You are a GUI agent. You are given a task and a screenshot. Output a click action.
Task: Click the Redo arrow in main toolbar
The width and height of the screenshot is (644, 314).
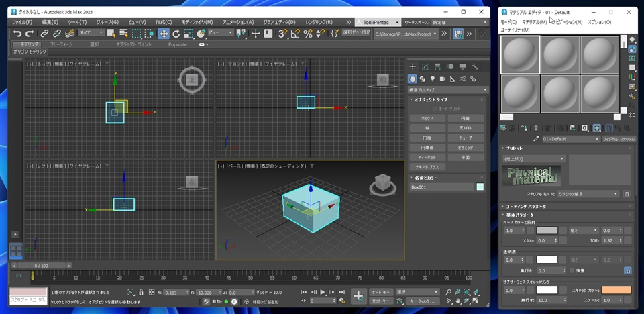tap(29, 34)
